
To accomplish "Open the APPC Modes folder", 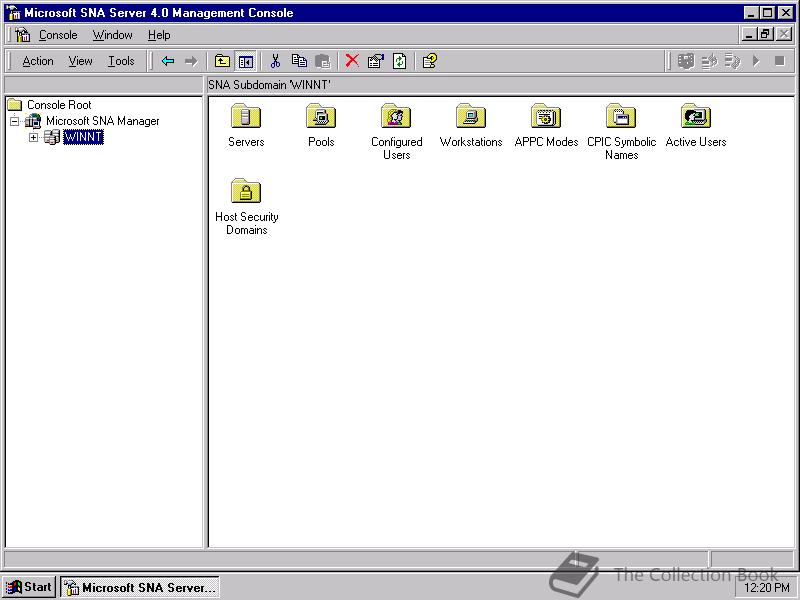I will 546,116.
